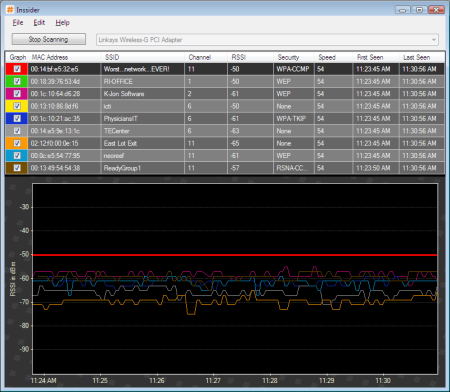Open the Help menu
Viewport: 450px width, 392px height.
click(62, 23)
